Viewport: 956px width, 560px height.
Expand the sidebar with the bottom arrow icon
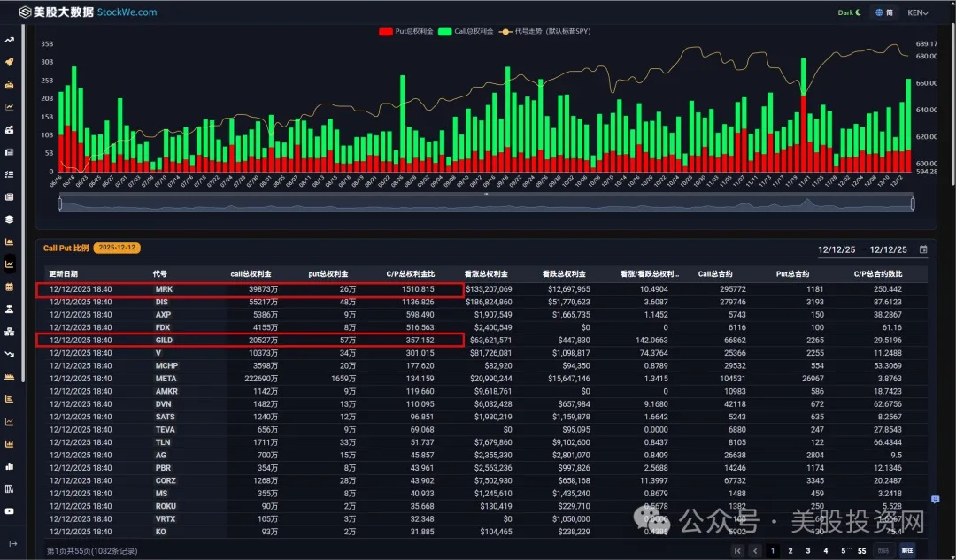click(12, 543)
